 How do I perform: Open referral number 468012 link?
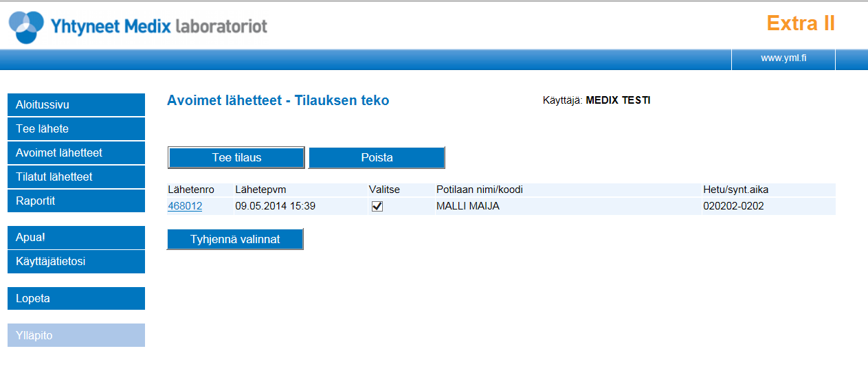185,206
